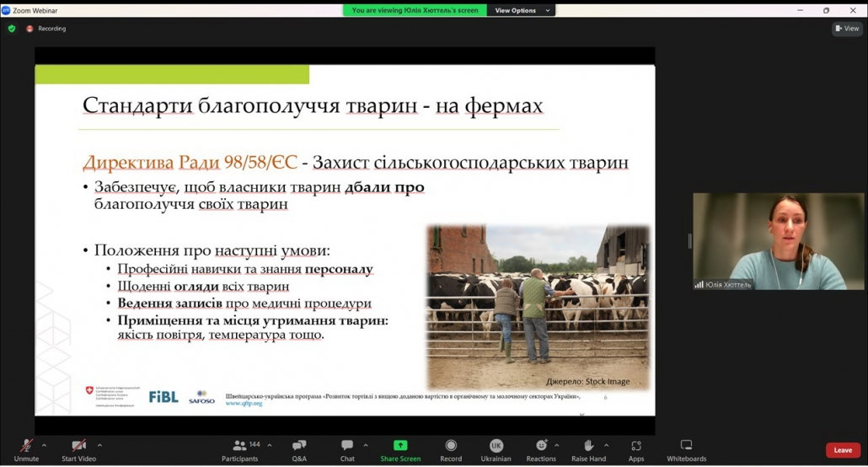Open the View layout menu
This screenshot has height=467, width=868.
847,29
